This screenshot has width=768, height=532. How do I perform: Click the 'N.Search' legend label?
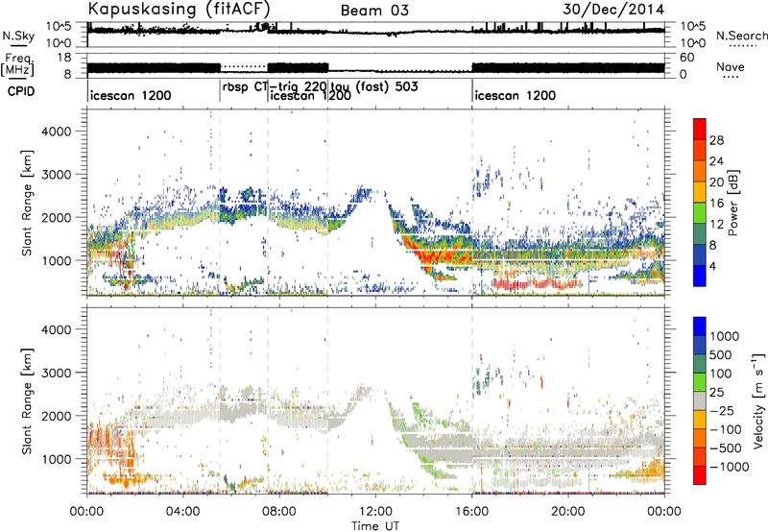click(741, 36)
